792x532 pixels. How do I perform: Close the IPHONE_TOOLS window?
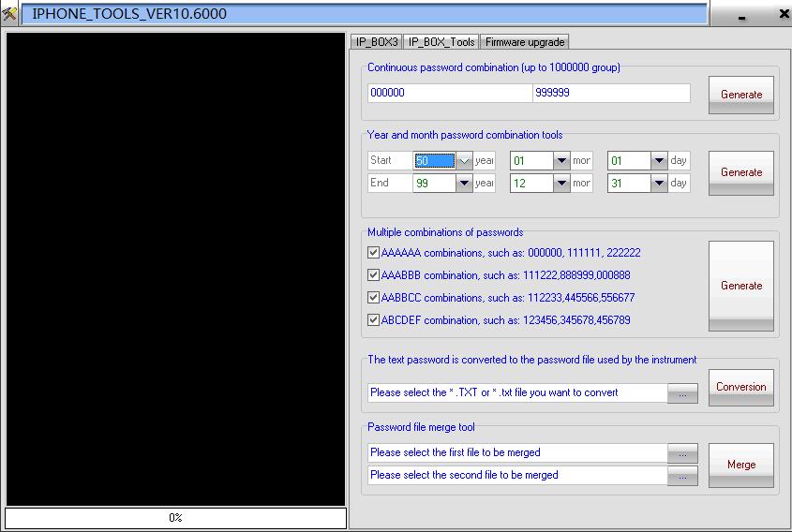(x=784, y=14)
